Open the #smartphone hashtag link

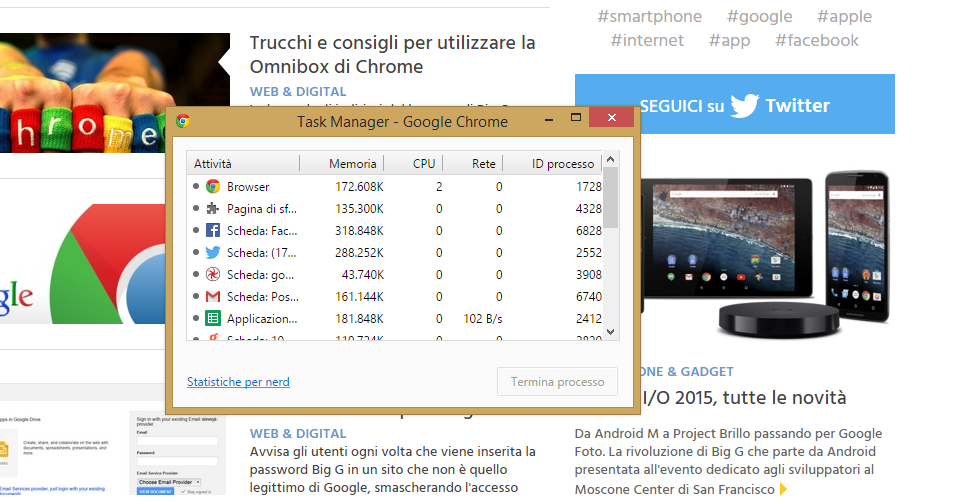[650, 17]
